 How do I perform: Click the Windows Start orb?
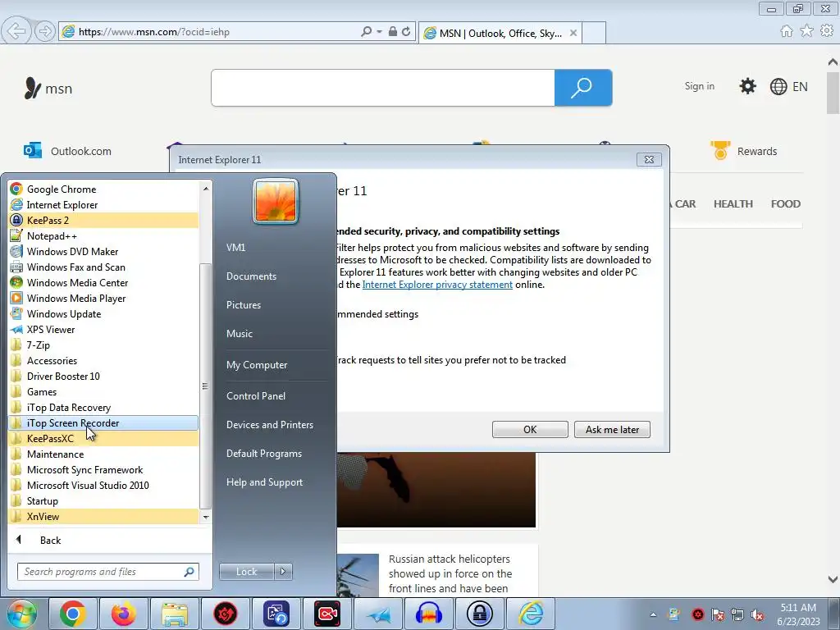point(22,614)
